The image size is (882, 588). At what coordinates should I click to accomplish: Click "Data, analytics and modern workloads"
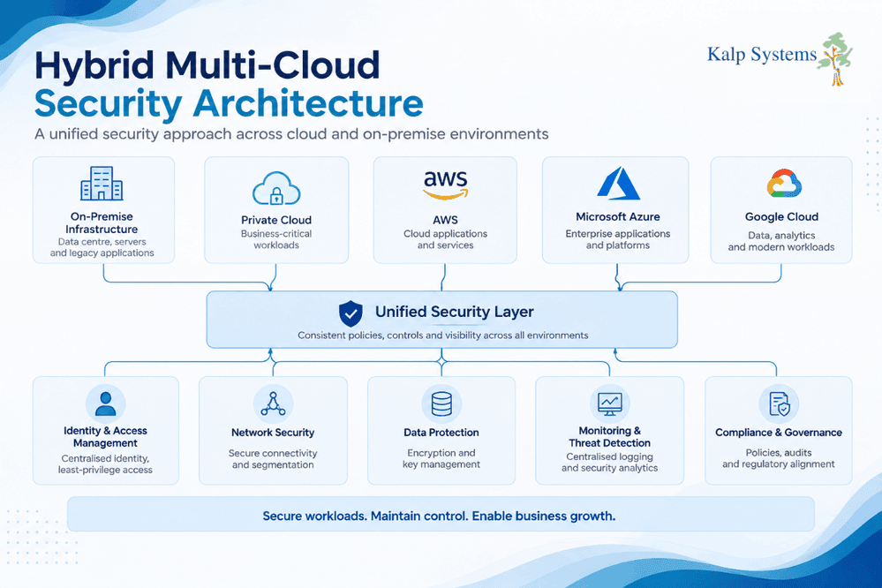(x=781, y=241)
